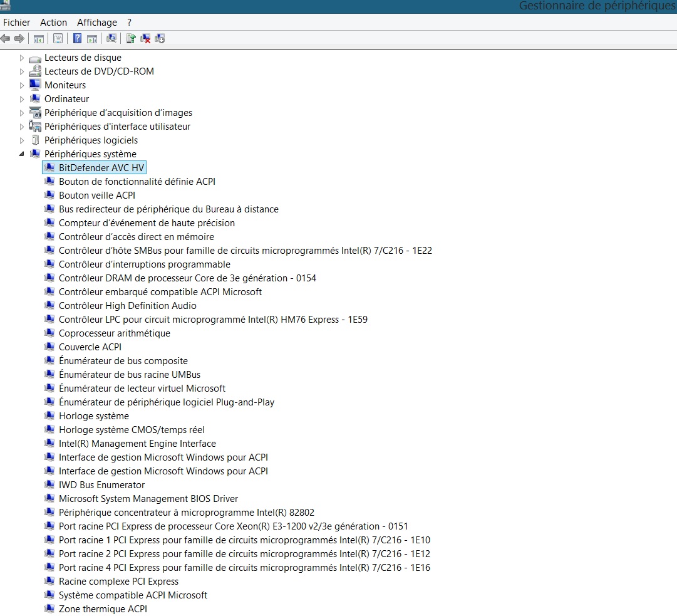This screenshot has height=616, width=677.
Task: Click the Zone thermique ACPI device icon
Action: pyautogui.click(x=49, y=608)
